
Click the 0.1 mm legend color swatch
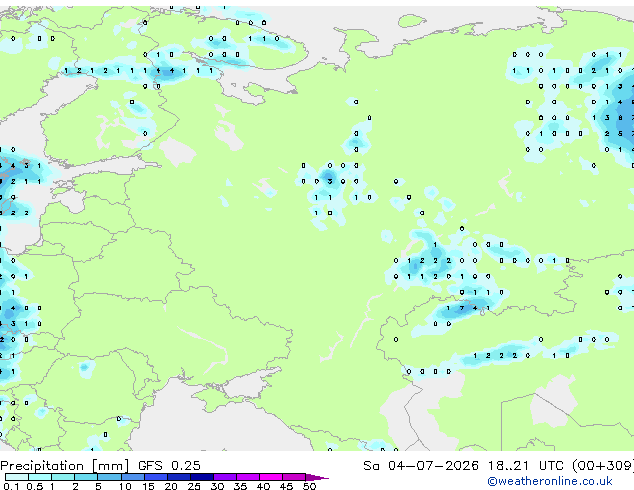tap(17, 477)
